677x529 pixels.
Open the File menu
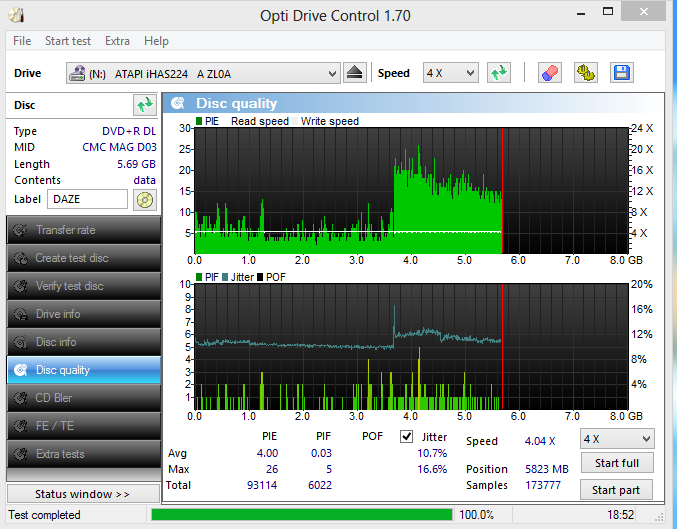(22, 41)
